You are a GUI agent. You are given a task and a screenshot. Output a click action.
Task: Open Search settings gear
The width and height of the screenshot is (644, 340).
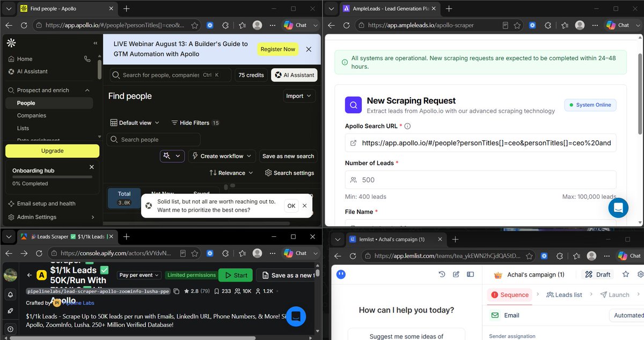pyautogui.click(x=290, y=173)
